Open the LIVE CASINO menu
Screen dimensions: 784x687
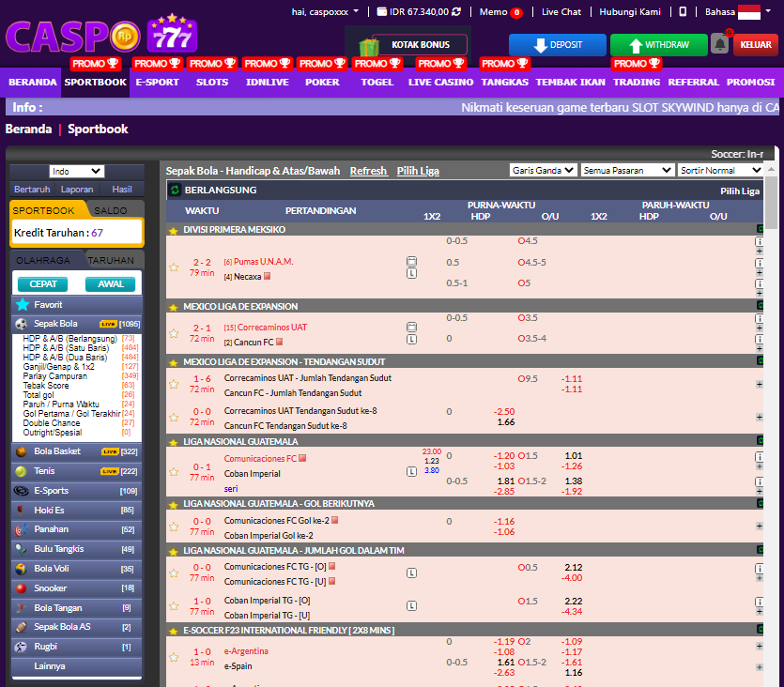(x=440, y=82)
